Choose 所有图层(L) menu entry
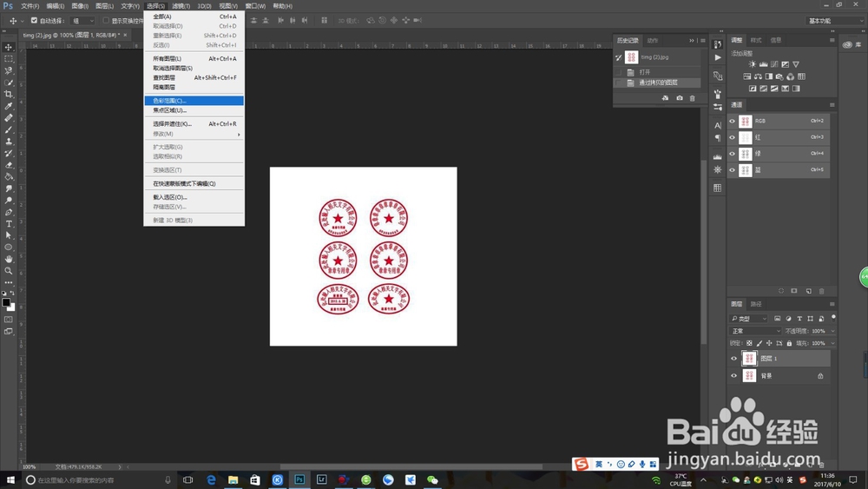868x489 pixels. coord(194,59)
